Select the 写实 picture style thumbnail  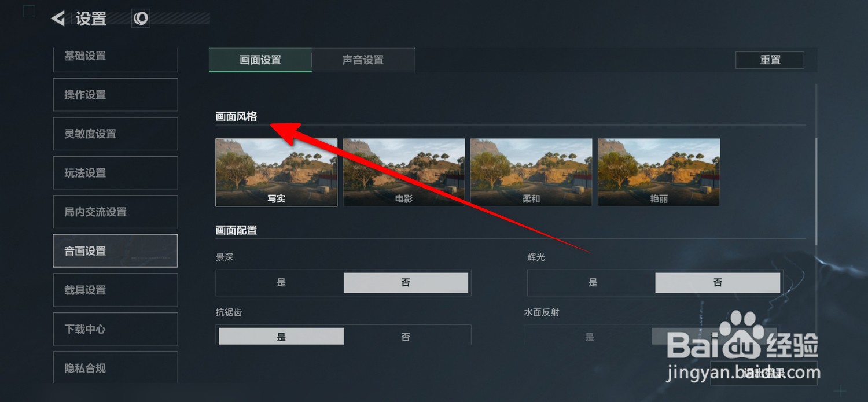277,172
